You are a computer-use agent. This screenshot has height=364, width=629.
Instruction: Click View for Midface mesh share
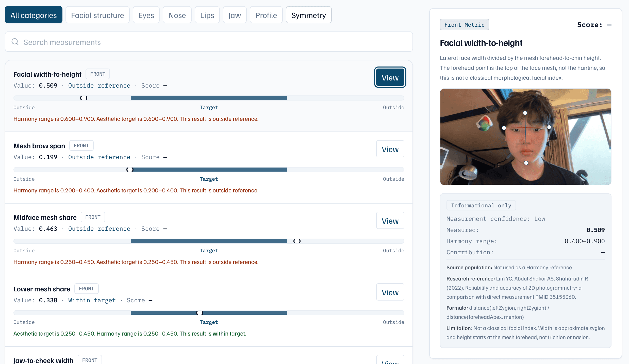coord(390,221)
